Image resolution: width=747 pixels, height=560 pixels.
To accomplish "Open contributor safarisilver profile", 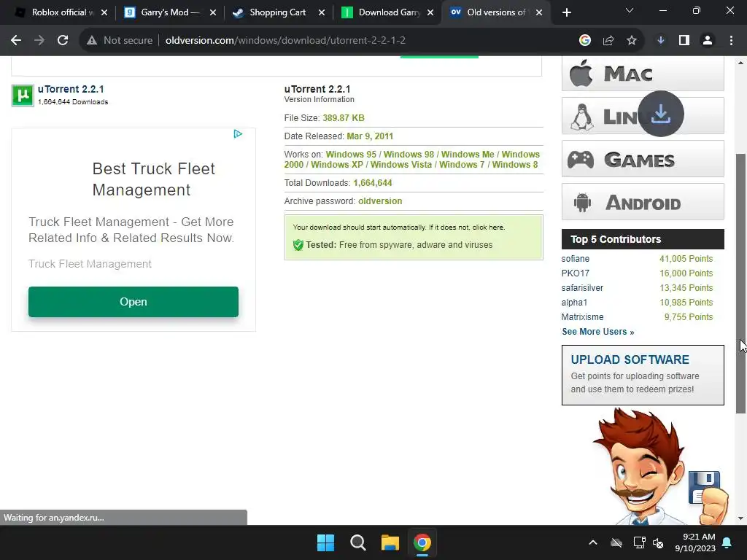I will pos(582,288).
